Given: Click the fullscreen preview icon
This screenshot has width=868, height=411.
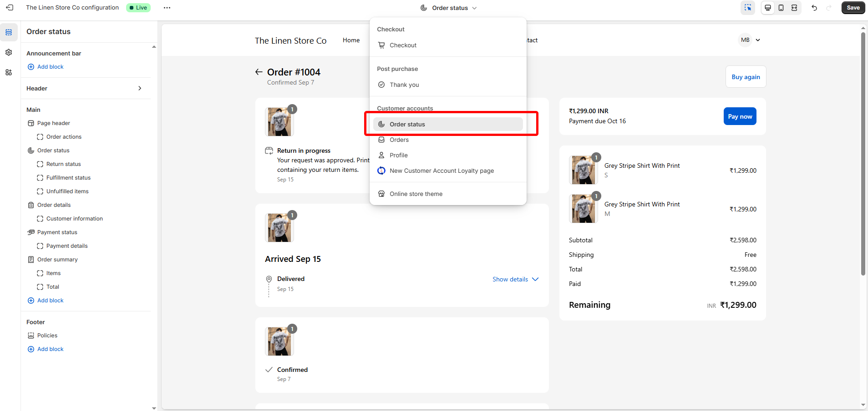Looking at the screenshot, I should tap(794, 8).
